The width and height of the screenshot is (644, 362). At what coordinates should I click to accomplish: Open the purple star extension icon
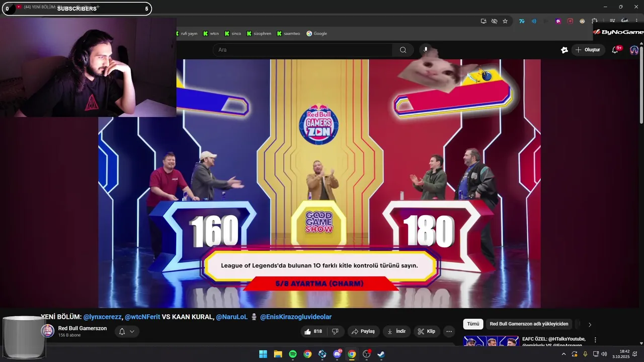(558, 21)
